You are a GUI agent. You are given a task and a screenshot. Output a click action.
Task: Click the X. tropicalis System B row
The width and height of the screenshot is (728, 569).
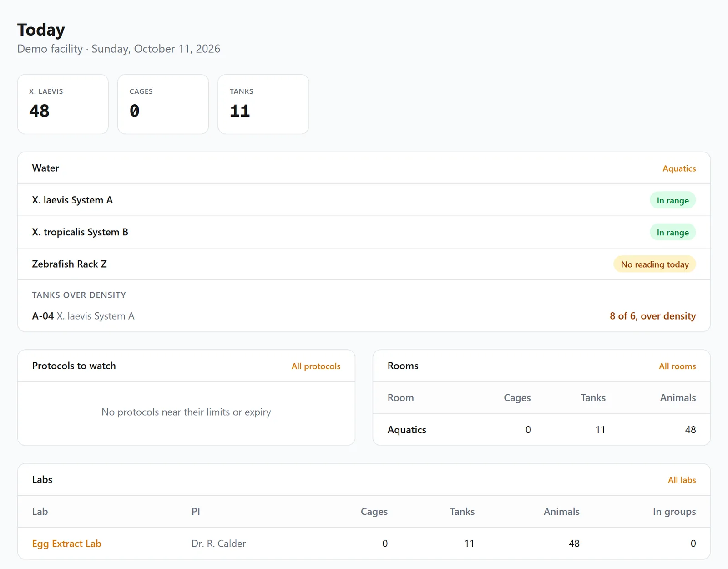(364, 232)
